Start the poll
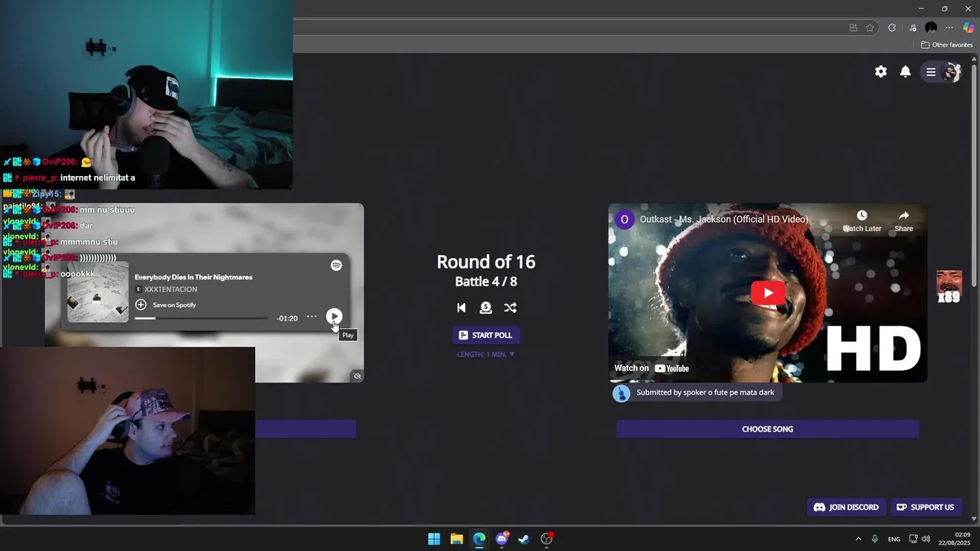980x551 pixels. pos(485,335)
